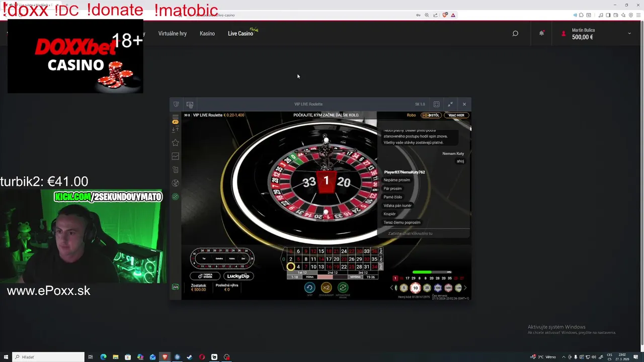The image size is (644, 362).
Task: Click the racetrack bet oval
Action: pos(222,258)
